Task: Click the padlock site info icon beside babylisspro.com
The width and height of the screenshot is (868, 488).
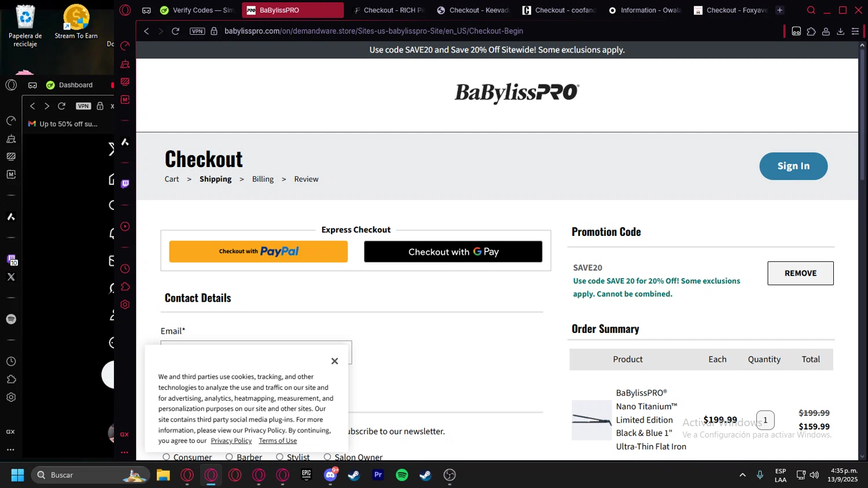Action: point(214,31)
